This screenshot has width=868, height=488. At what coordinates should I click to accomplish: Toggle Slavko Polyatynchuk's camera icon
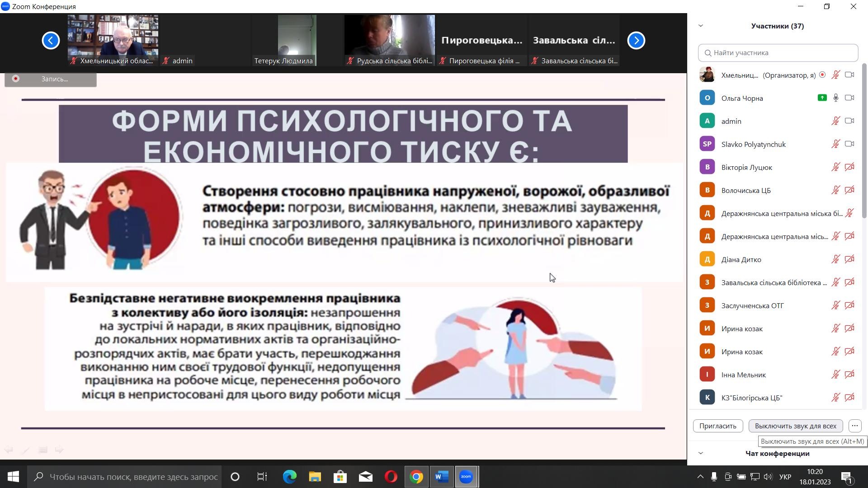pos(849,144)
